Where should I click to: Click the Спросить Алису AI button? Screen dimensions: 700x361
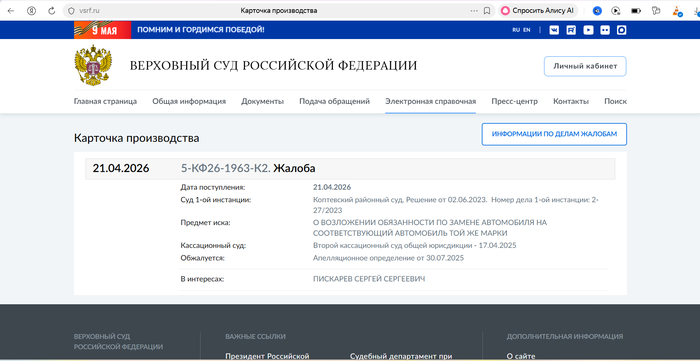pos(538,11)
